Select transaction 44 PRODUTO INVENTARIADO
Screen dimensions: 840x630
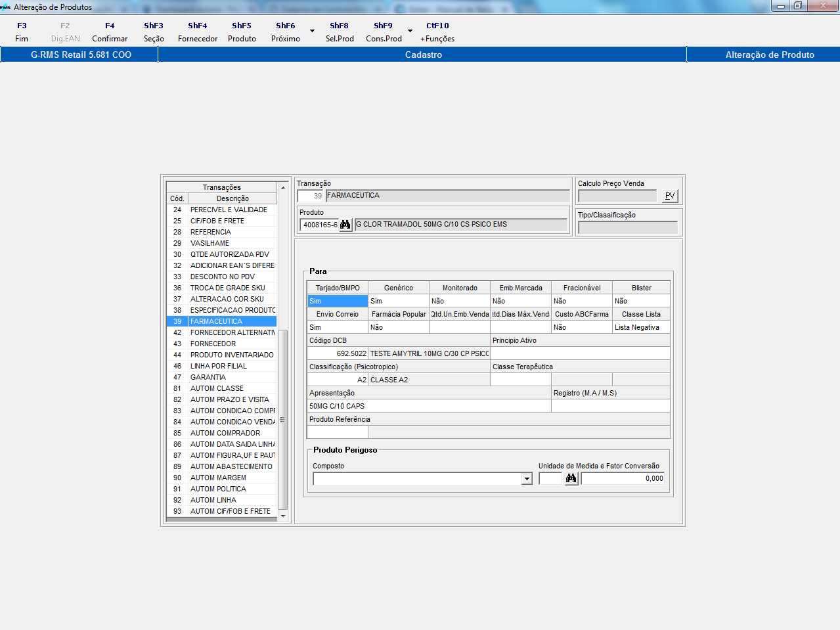(x=221, y=355)
